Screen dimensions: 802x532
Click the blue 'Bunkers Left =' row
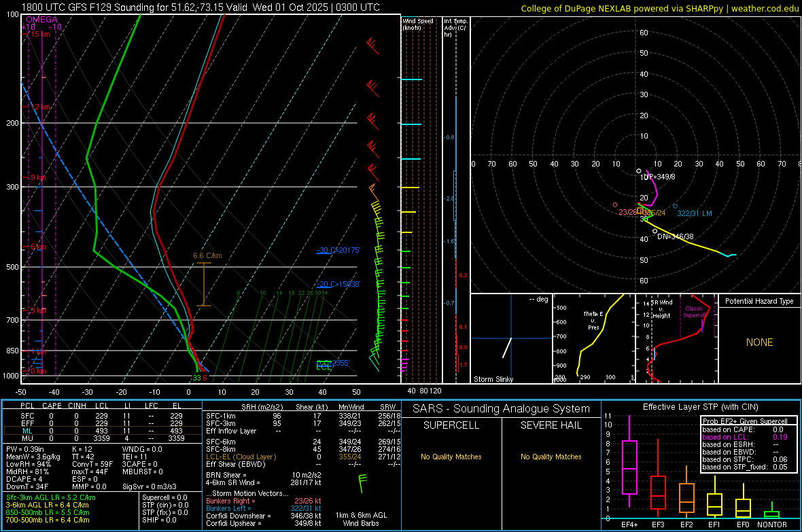pyautogui.click(x=264, y=508)
